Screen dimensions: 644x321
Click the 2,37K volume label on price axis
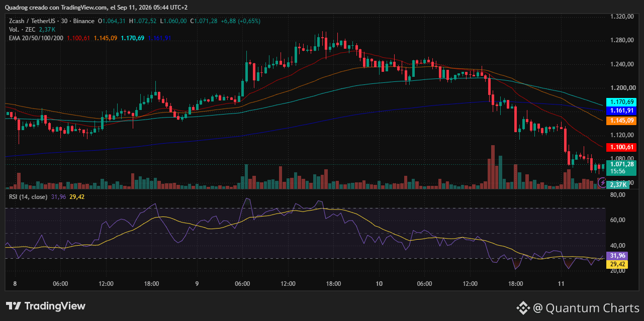tap(618, 185)
